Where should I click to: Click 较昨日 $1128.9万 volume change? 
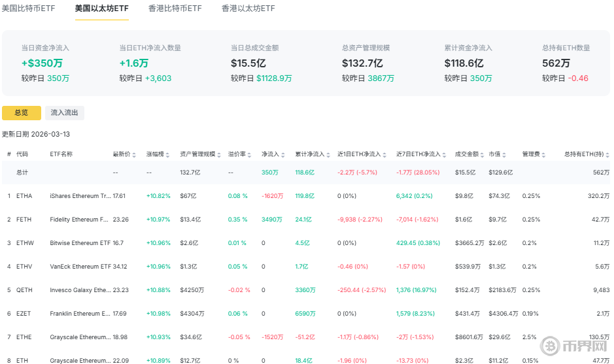pyautogui.click(x=274, y=78)
